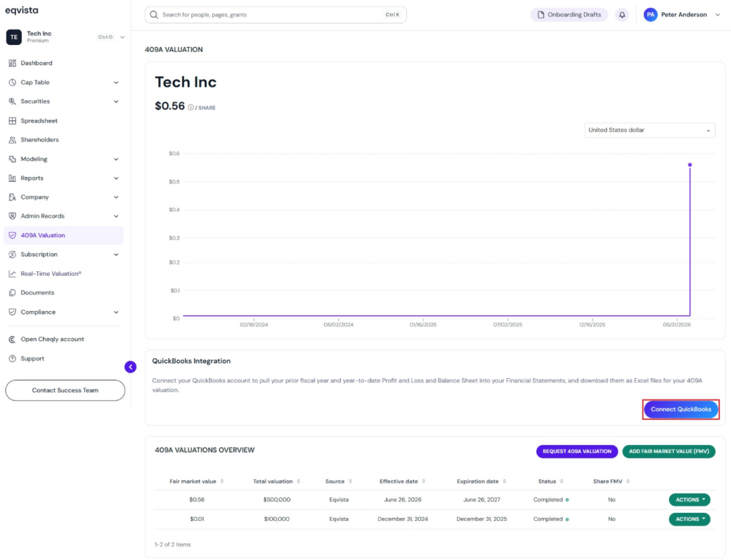
Task: Expand the Modeling menu chevron
Action: coord(116,159)
